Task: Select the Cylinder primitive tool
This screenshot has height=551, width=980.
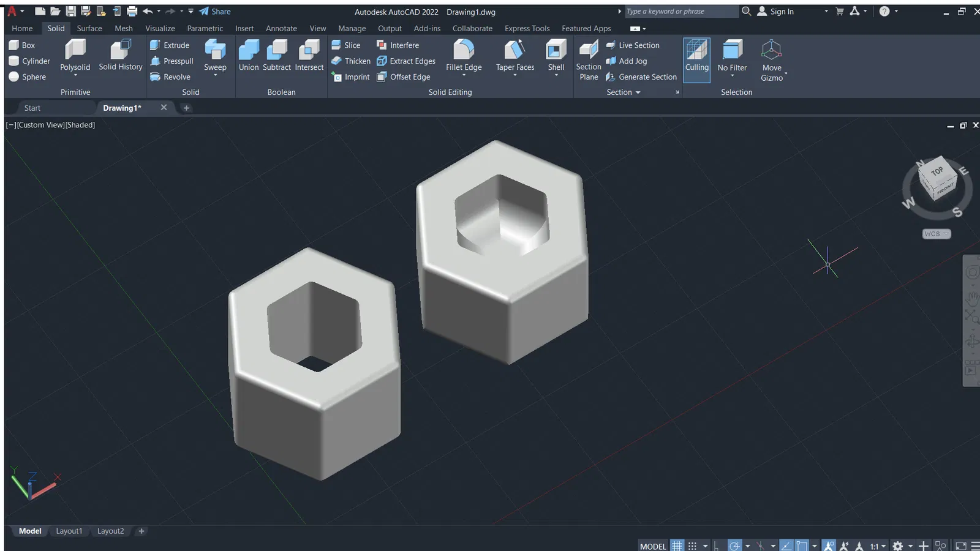Action: point(29,61)
